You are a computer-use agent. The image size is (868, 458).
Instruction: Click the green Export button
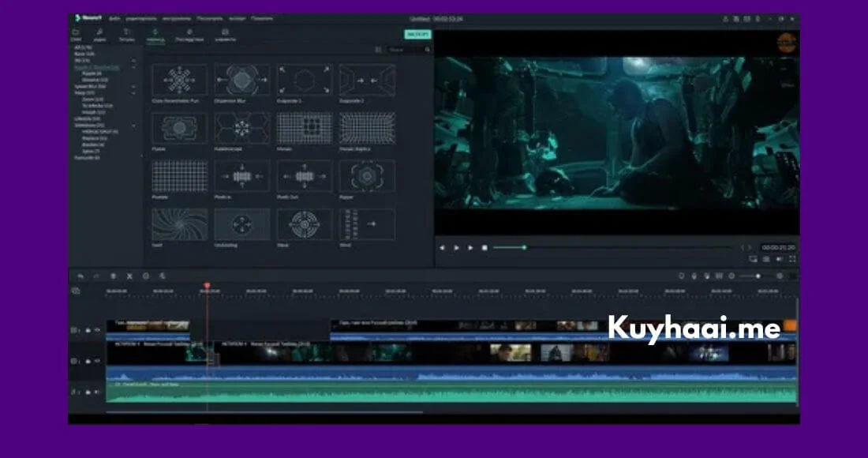pyautogui.click(x=418, y=34)
